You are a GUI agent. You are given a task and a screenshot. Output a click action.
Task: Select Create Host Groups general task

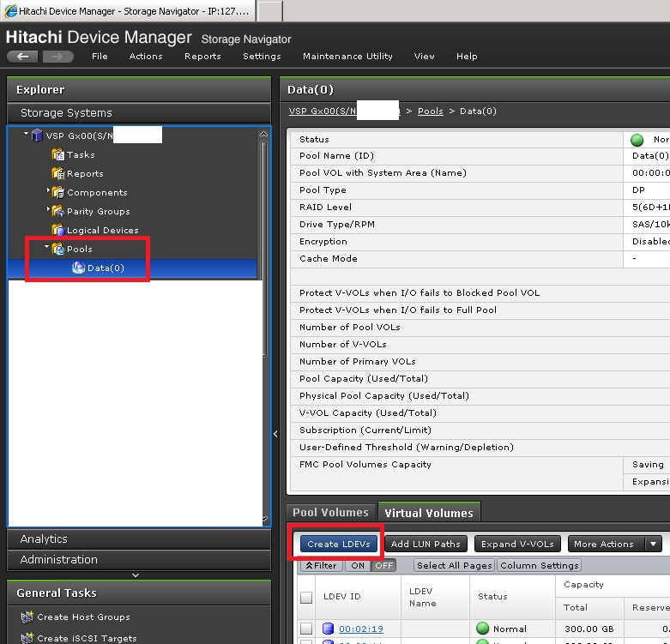[x=83, y=617]
